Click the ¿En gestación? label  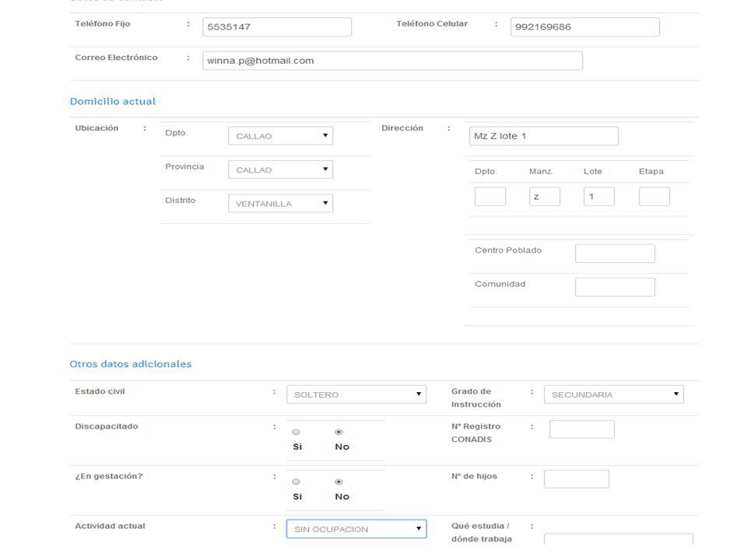tap(109, 476)
